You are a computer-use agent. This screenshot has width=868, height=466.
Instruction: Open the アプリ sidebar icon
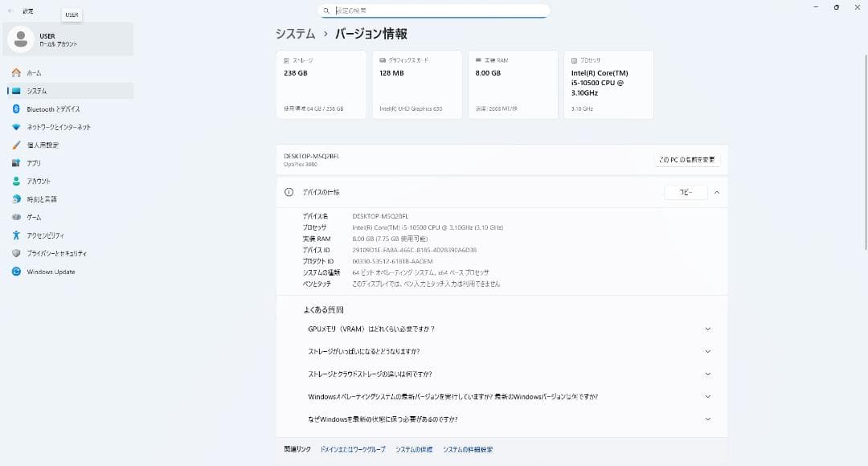pos(16,163)
